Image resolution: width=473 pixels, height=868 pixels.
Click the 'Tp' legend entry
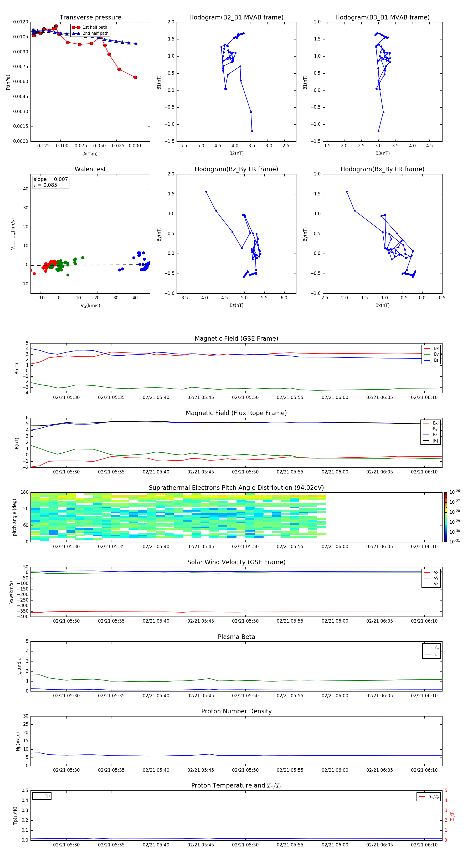pos(42,796)
